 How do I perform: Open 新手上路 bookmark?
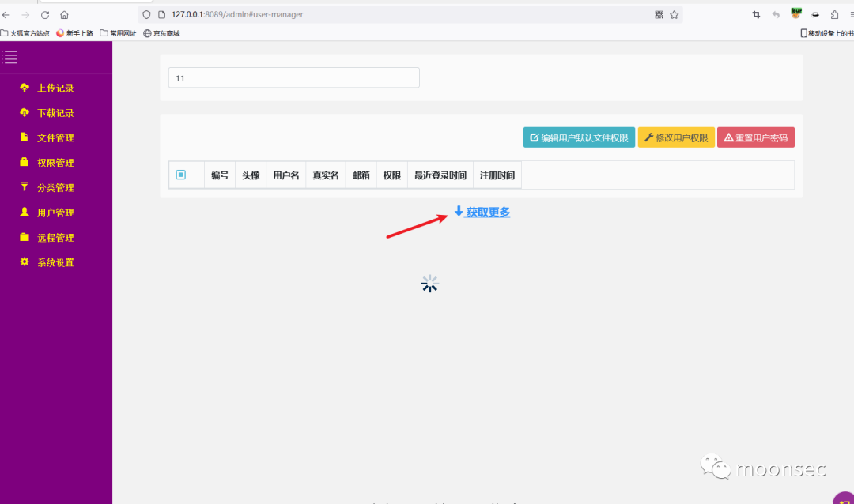[74, 33]
